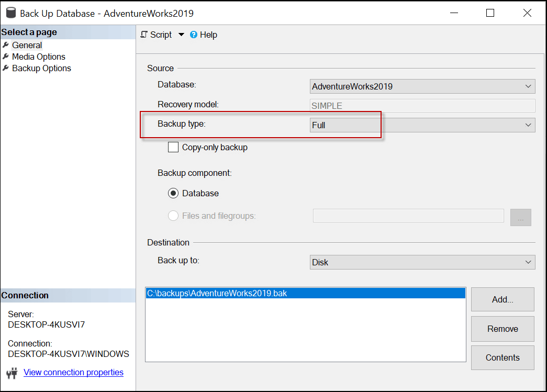Select the AdventureWorks2019.bak destination entry

point(217,294)
